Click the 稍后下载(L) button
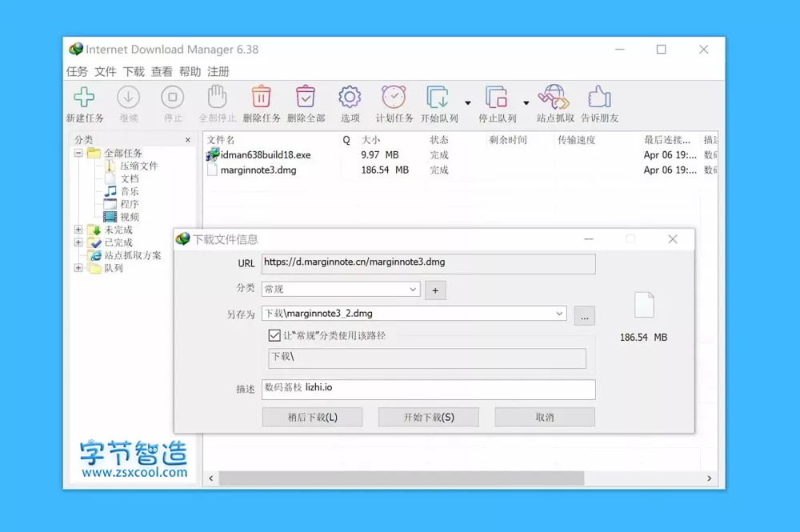The width and height of the screenshot is (800, 532). pyautogui.click(x=312, y=417)
